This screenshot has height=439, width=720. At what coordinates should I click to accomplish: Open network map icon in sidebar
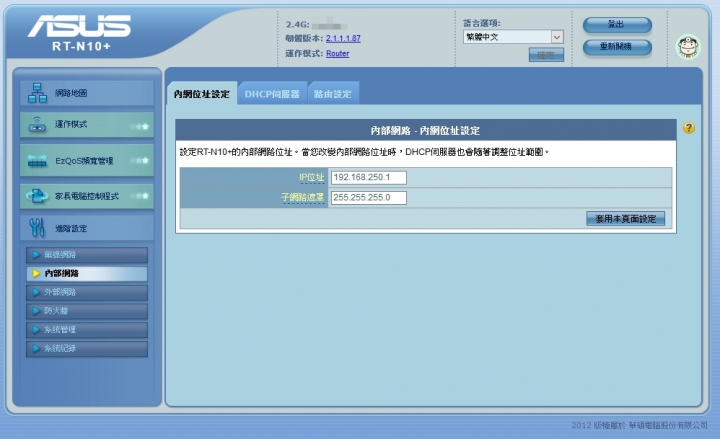pyautogui.click(x=37, y=93)
